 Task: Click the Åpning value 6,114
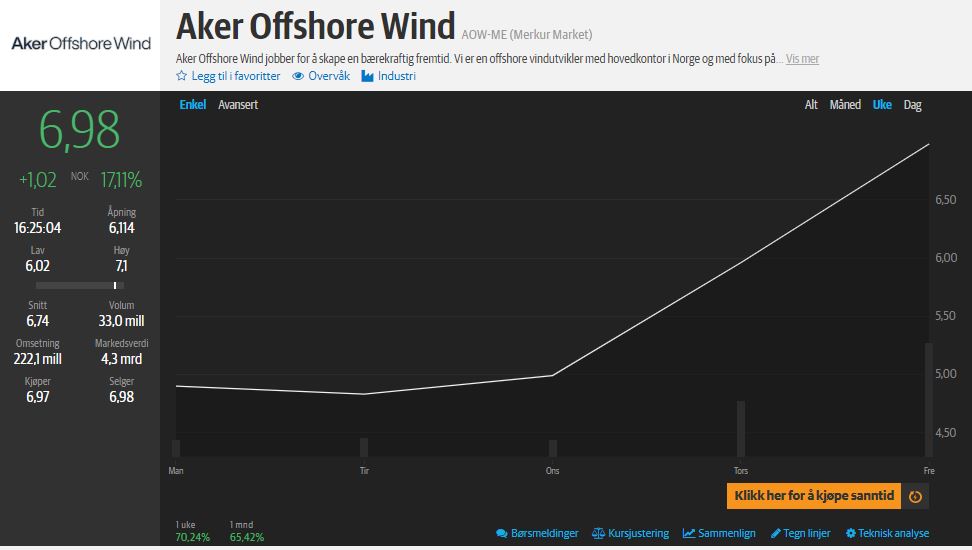click(122, 228)
